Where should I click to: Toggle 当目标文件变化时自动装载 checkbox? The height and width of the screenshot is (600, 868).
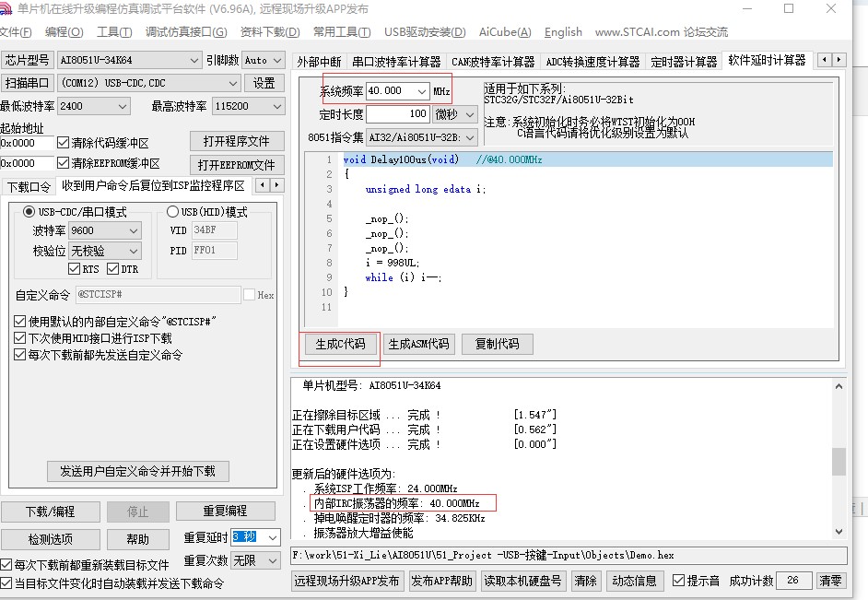6,582
